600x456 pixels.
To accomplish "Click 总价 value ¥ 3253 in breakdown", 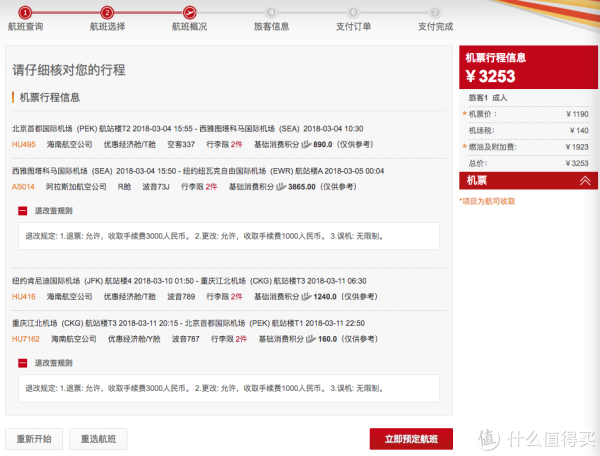I will [577, 163].
